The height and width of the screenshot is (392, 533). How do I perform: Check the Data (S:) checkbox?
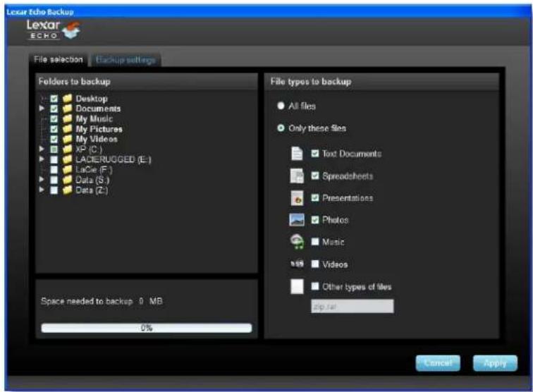pos(54,180)
